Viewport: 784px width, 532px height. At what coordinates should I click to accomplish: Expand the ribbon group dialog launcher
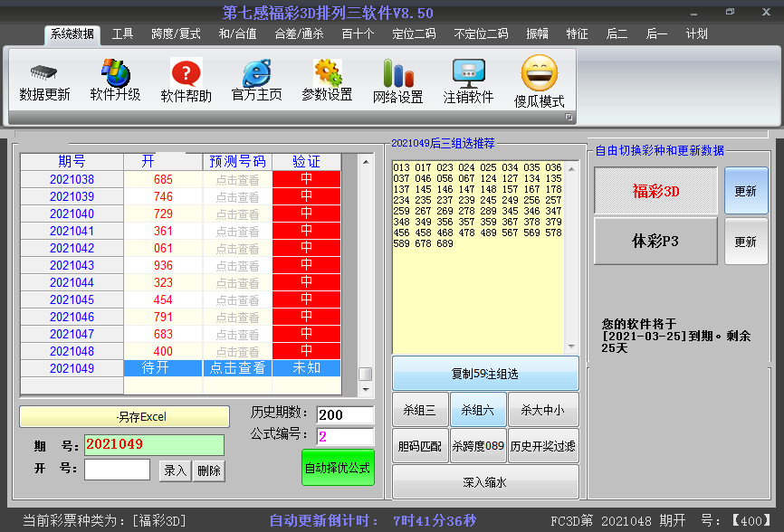click(569, 118)
